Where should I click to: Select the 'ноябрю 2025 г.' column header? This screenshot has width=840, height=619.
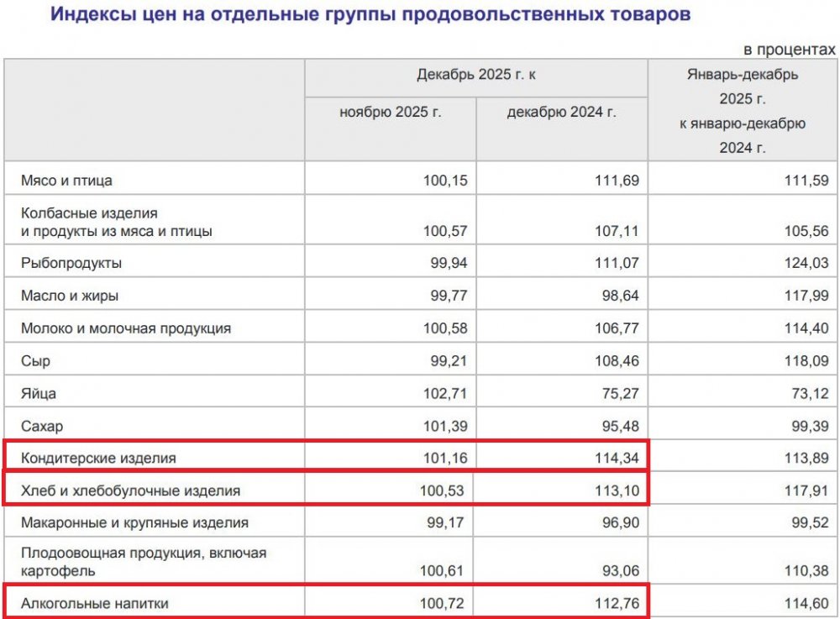click(391, 112)
